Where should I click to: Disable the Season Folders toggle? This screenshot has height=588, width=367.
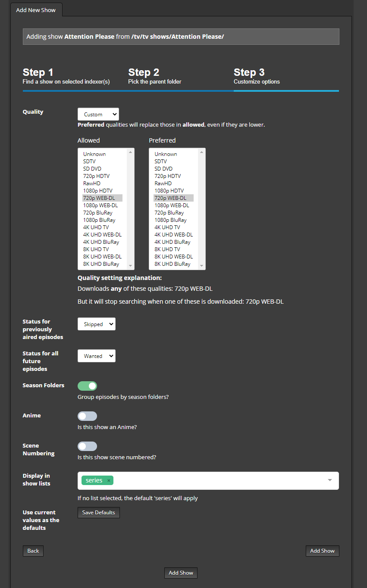87,386
